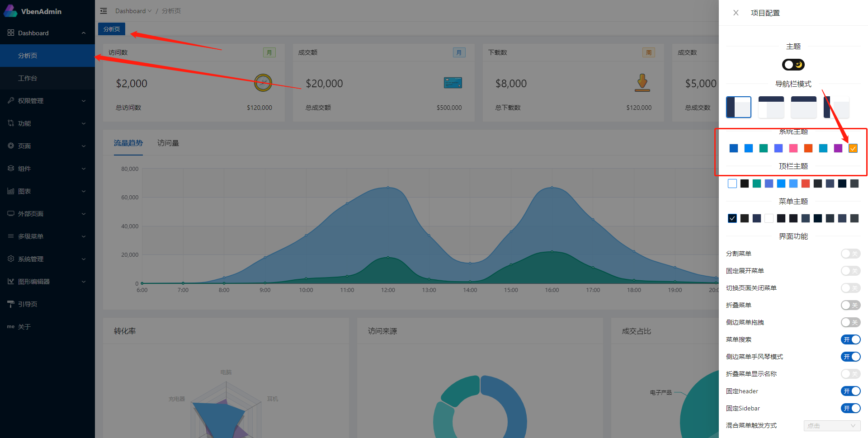Turn off the 菜单搜索 switch
This screenshot has height=438, width=868.
(850, 339)
